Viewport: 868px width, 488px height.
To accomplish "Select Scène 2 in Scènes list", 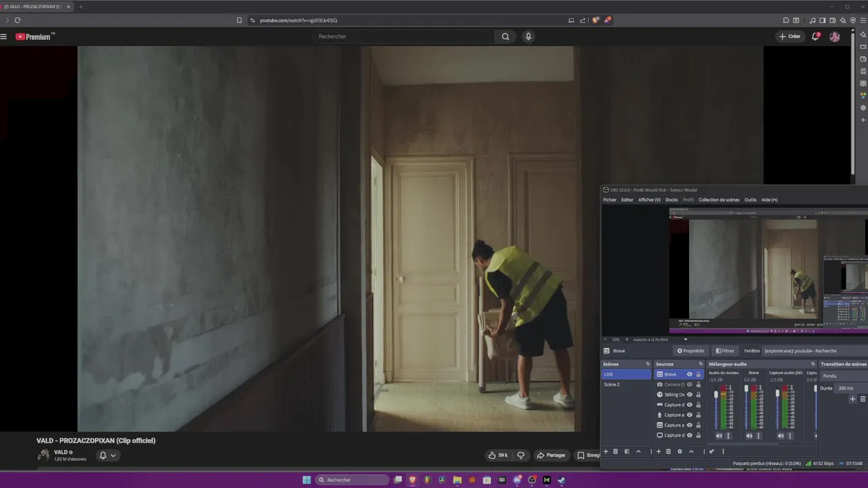I will (626, 384).
